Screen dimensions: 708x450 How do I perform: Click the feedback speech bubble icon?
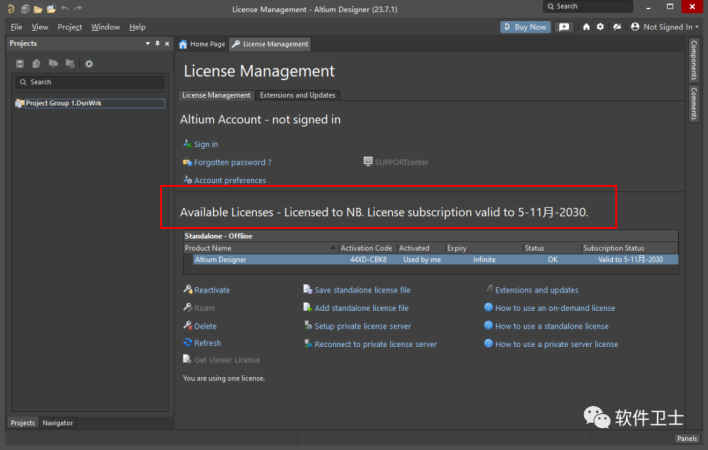(x=564, y=27)
